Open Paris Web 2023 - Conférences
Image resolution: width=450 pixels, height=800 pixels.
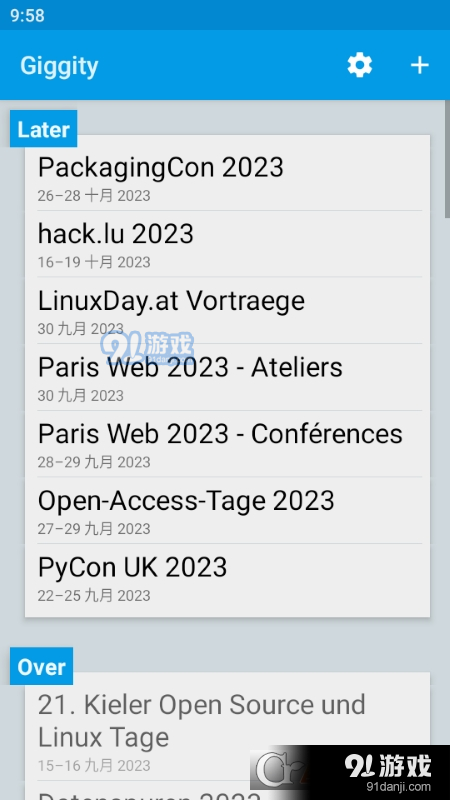coord(228,444)
